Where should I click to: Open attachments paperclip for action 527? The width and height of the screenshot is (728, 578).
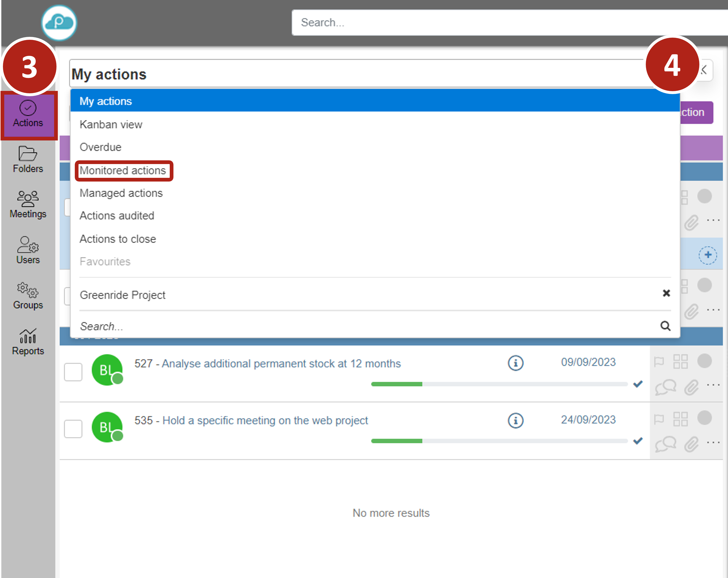(691, 387)
